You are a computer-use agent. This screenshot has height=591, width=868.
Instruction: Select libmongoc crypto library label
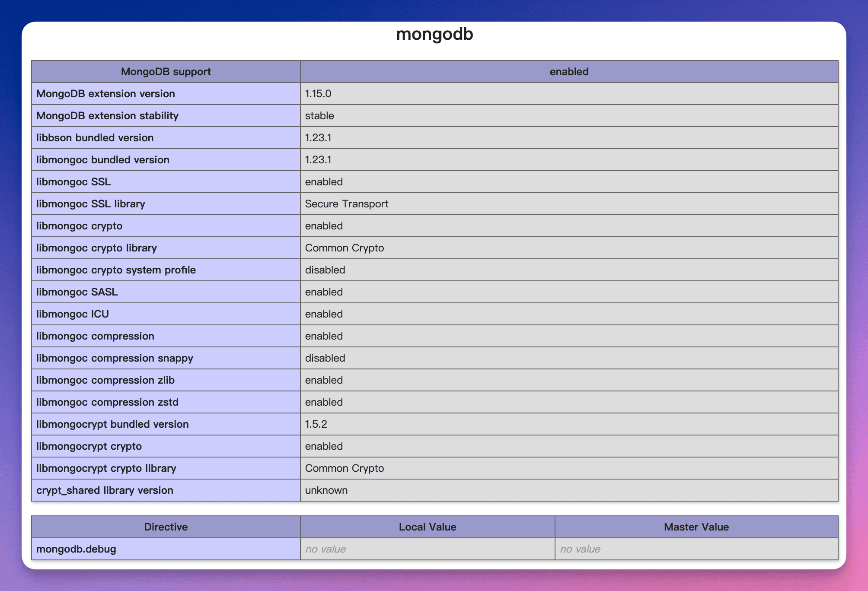pyautogui.click(x=96, y=248)
